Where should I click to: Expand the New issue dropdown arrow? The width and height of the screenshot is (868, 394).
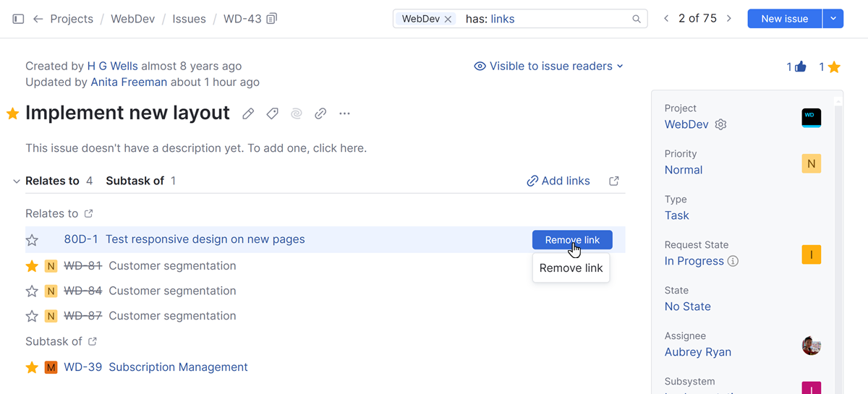(833, 19)
